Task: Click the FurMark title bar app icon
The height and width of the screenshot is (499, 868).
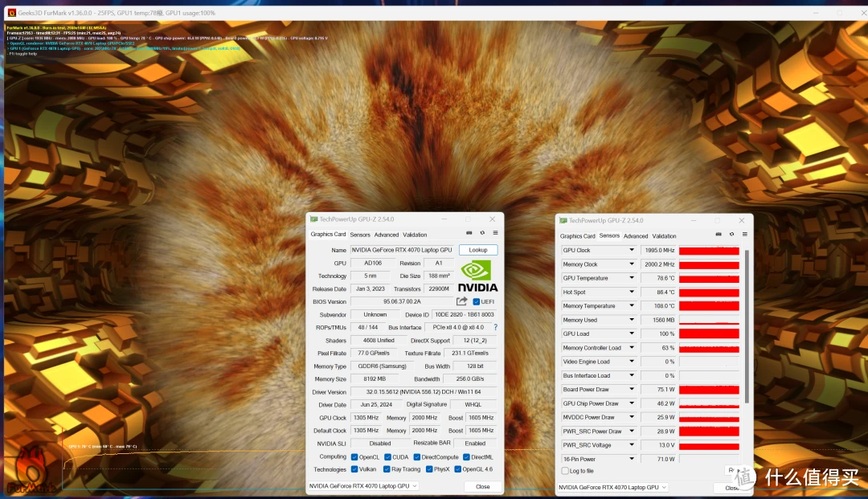Action: (11, 12)
